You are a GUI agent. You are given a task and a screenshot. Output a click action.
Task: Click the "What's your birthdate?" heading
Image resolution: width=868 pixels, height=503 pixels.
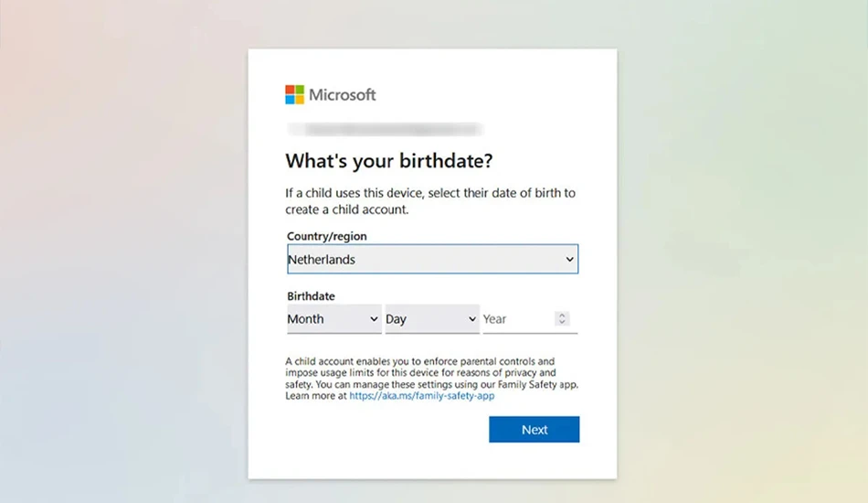click(x=388, y=161)
